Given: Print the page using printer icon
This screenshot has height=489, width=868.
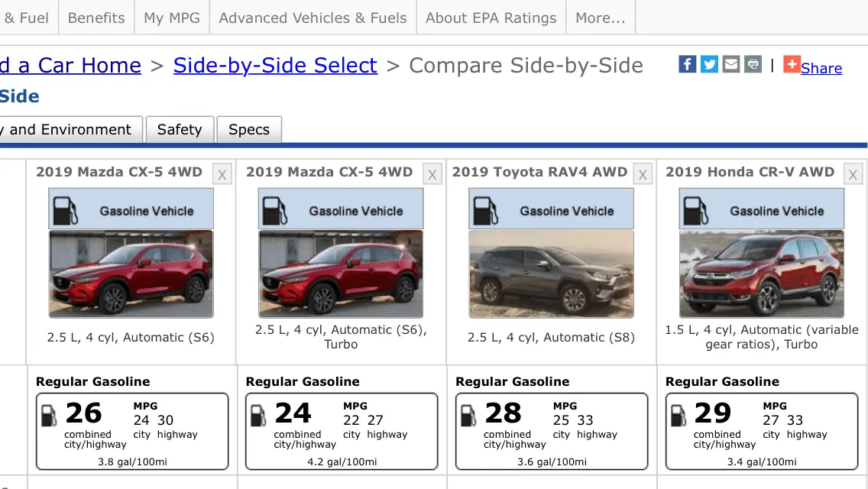Looking at the screenshot, I should coord(753,64).
